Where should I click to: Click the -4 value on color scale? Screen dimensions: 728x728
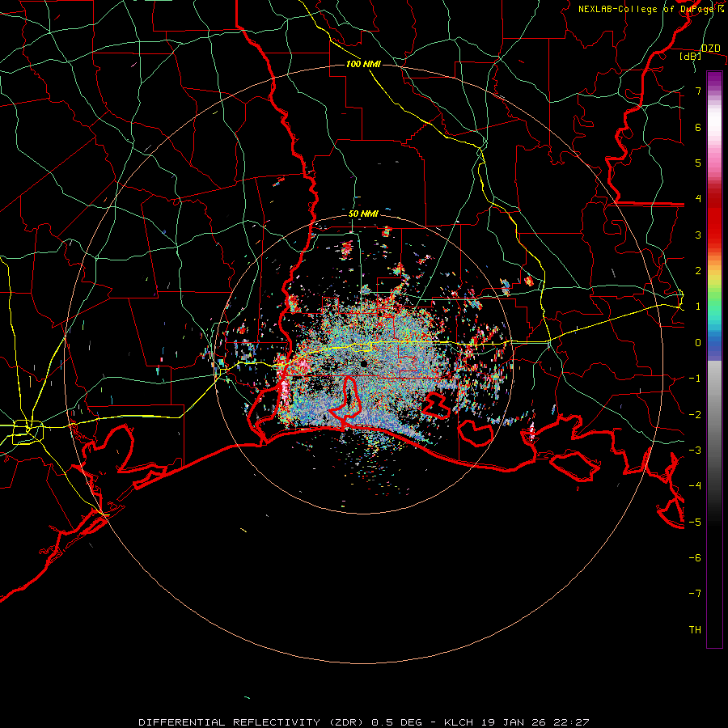(x=695, y=486)
